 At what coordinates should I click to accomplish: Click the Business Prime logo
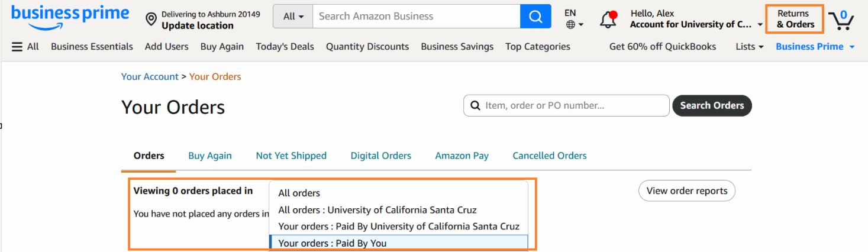[70, 17]
